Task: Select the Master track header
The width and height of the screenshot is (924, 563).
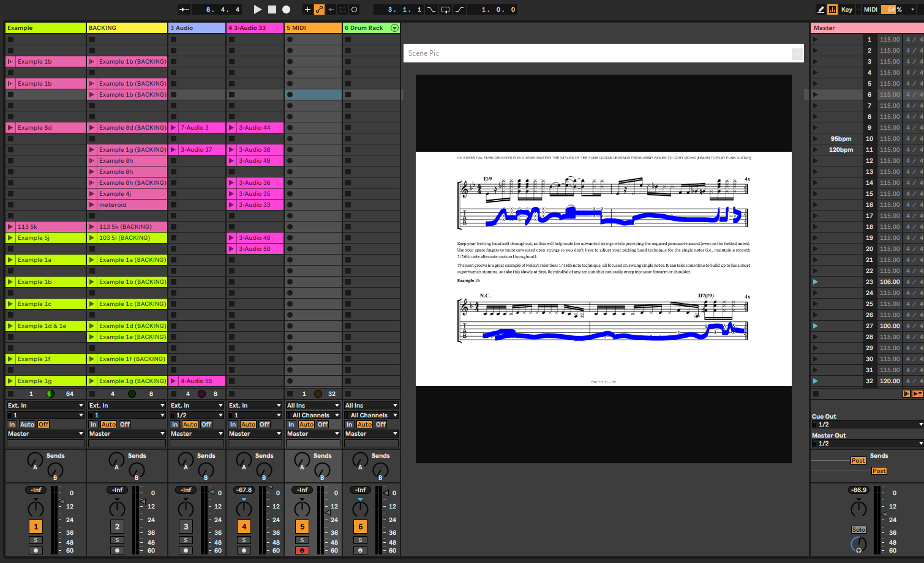Action: coord(867,28)
